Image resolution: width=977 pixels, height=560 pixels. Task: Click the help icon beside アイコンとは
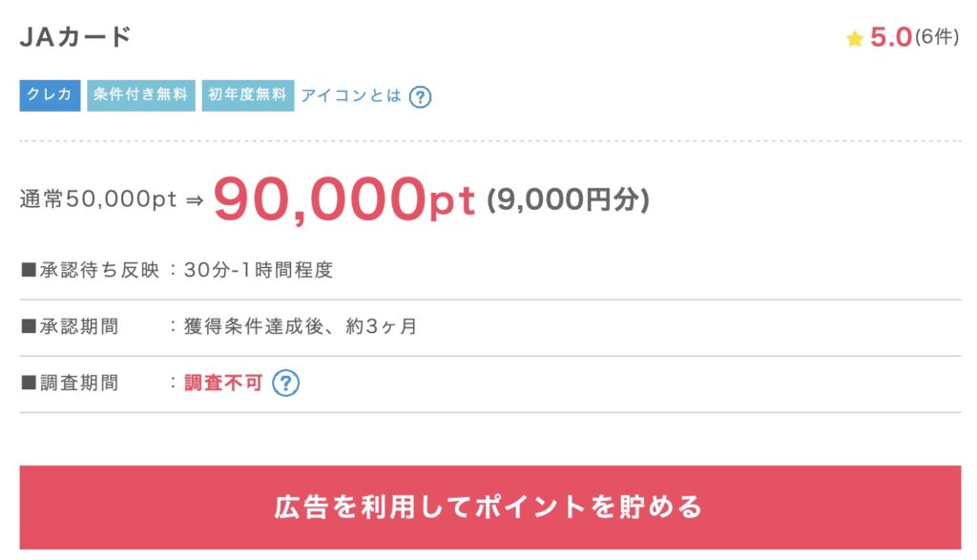pyautogui.click(x=420, y=96)
